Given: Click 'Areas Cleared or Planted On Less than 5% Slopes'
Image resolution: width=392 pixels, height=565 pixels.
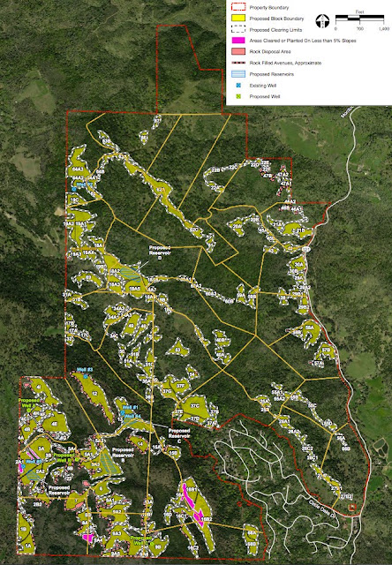Looking at the screenshot, I should [x=303, y=41].
